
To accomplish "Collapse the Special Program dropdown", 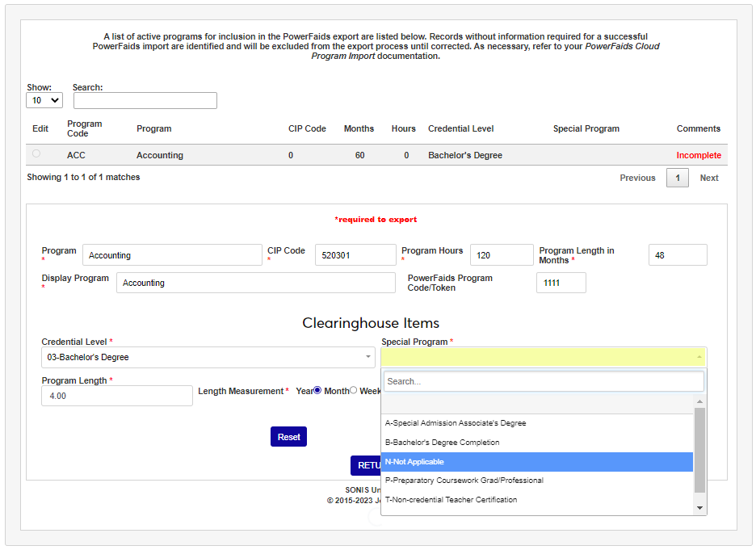I will 544,357.
